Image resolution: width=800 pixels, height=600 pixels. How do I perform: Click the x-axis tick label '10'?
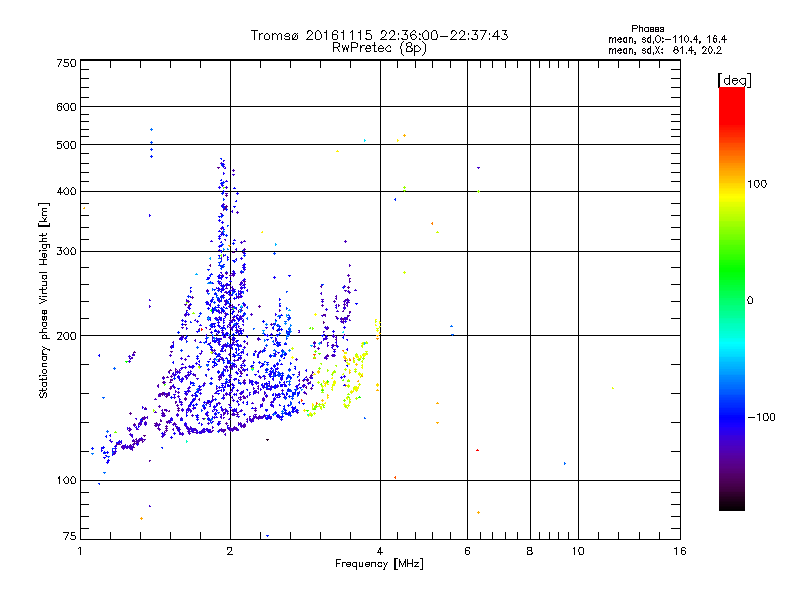tap(578, 551)
